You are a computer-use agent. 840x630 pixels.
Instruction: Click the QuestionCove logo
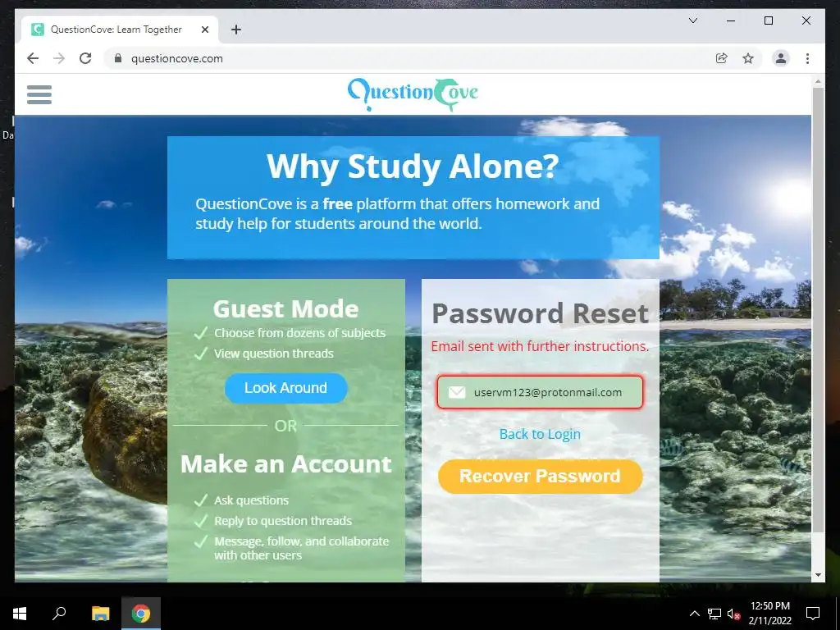[x=413, y=94]
